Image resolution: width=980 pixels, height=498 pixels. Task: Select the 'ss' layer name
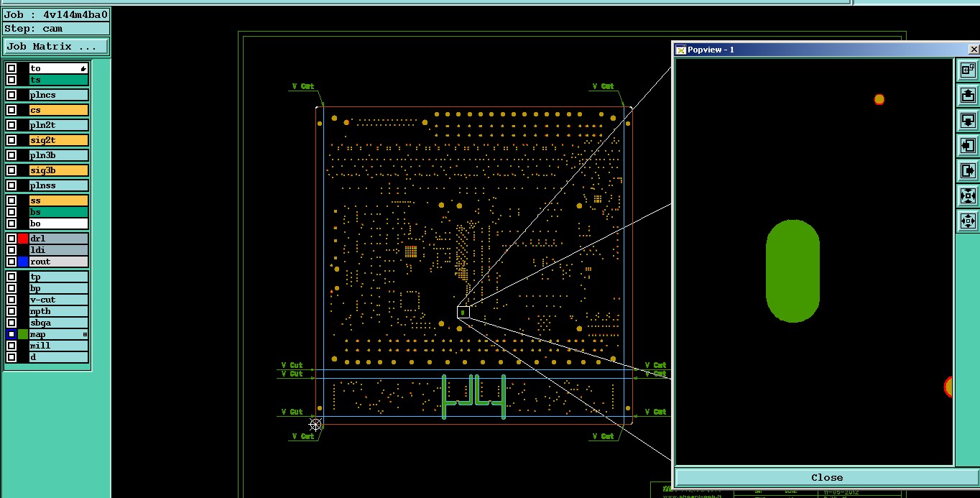pos(59,200)
